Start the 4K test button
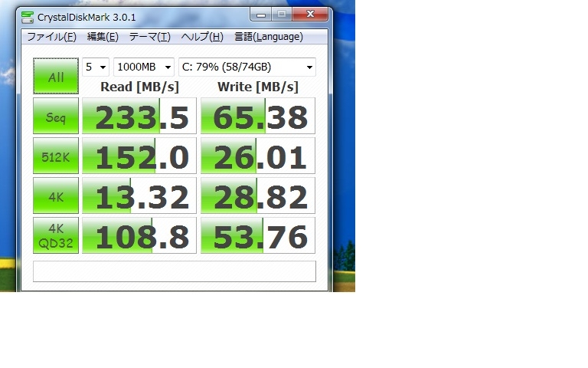The height and width of the screenshot is (368, 588). (x=56, y=196)
